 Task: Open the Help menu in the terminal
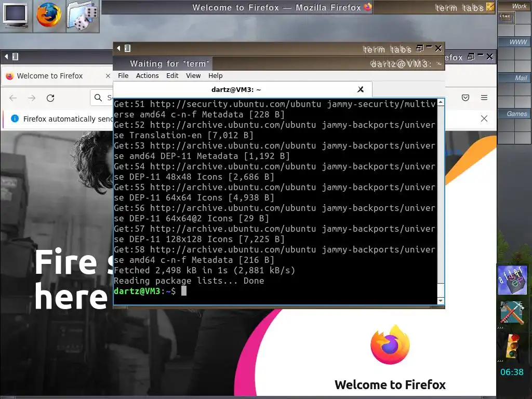(x=216, y=76)
